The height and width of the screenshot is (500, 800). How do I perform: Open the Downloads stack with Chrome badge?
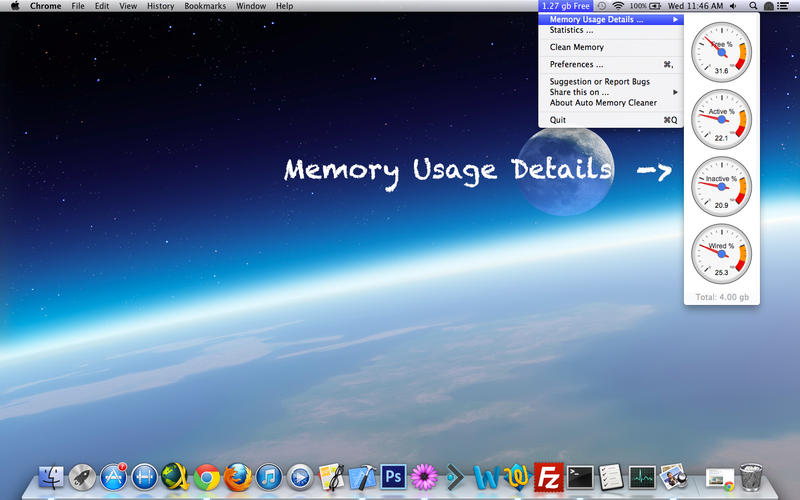click(720, 479)
